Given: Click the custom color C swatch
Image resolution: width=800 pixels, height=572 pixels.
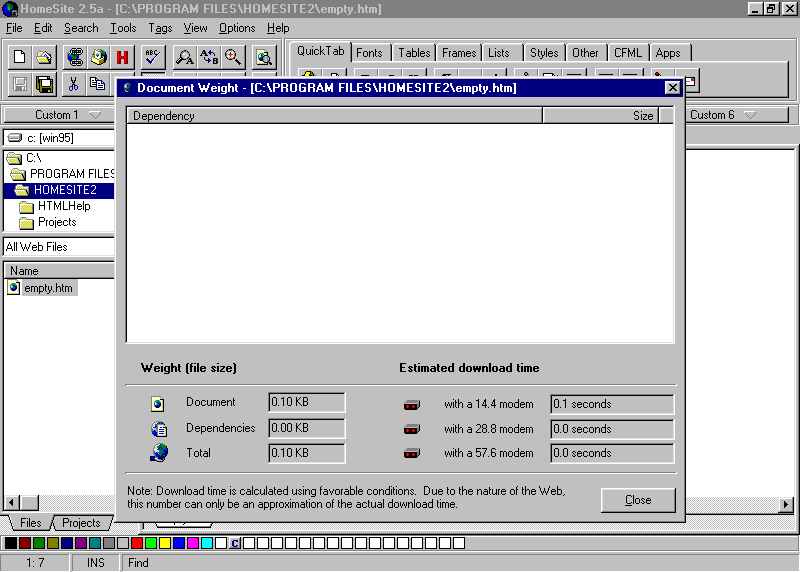Looking at the screenshot, I should point(235,543).
